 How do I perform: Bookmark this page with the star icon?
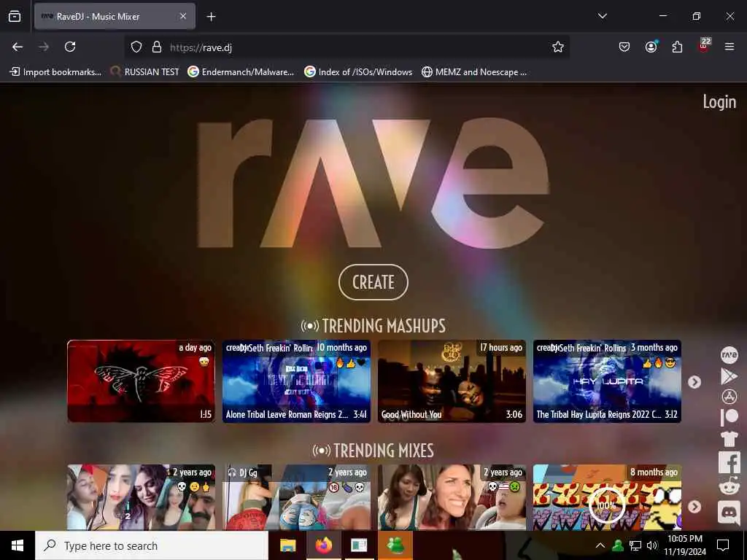click(x=558, y=47)
